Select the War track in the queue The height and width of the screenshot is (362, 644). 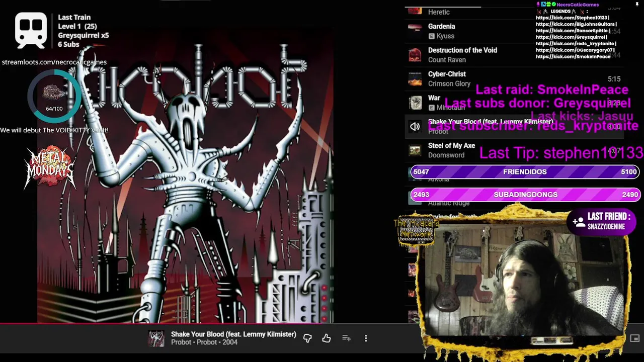pyautogui.click(x=434, y=98)
